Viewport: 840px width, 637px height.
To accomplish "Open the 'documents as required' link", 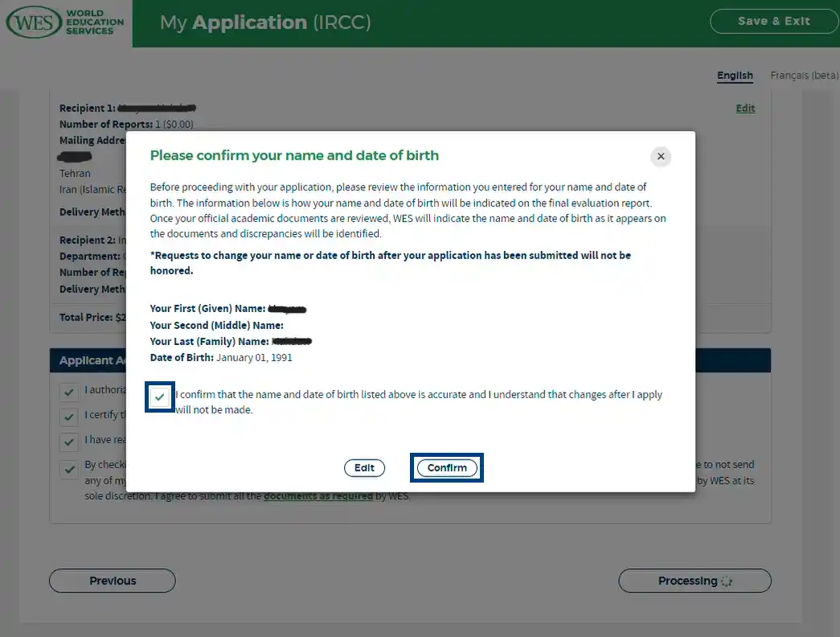I will pos(318,496).
